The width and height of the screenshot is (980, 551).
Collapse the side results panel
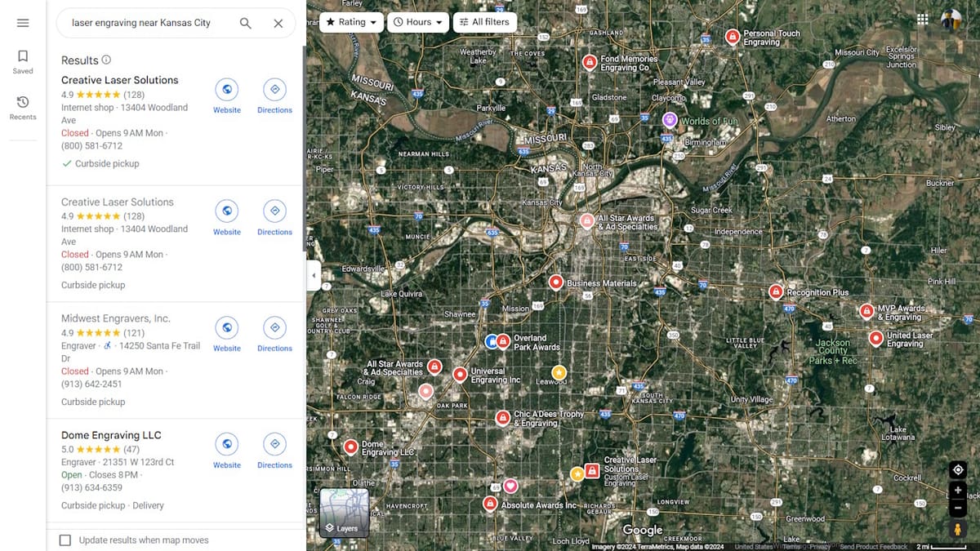tap(313, 276)
